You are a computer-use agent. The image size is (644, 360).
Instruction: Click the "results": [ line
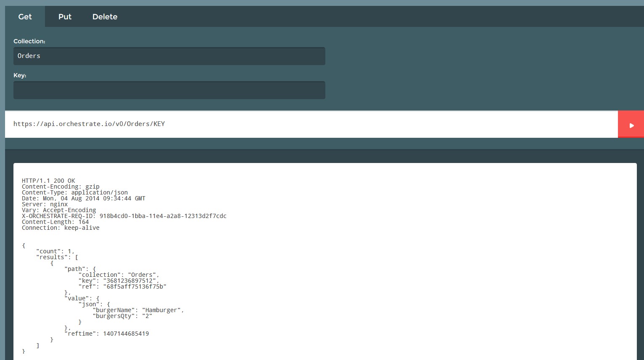[x=57, y=257]
